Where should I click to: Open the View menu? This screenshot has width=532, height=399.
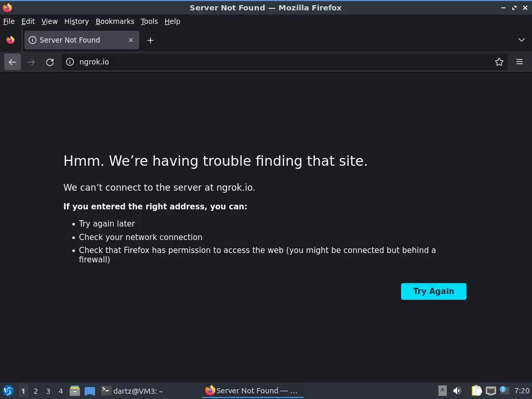(x=49, y=21)
